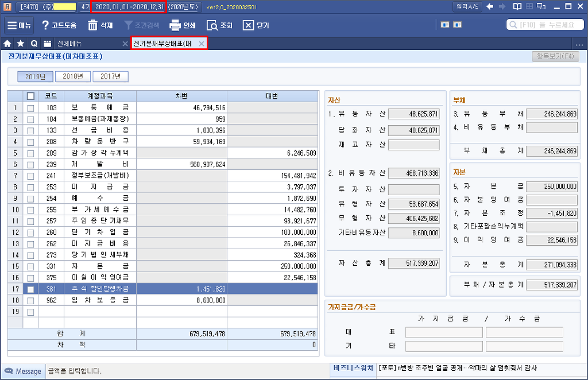The width and height of the screenshot is (588, 380).
Task: Click the Q quick search icon
Action: [x=34, y=44]
